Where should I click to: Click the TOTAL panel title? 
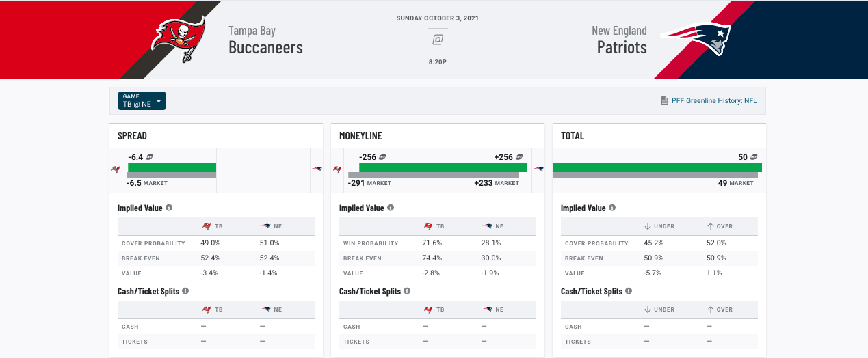[x=573, y=136]
